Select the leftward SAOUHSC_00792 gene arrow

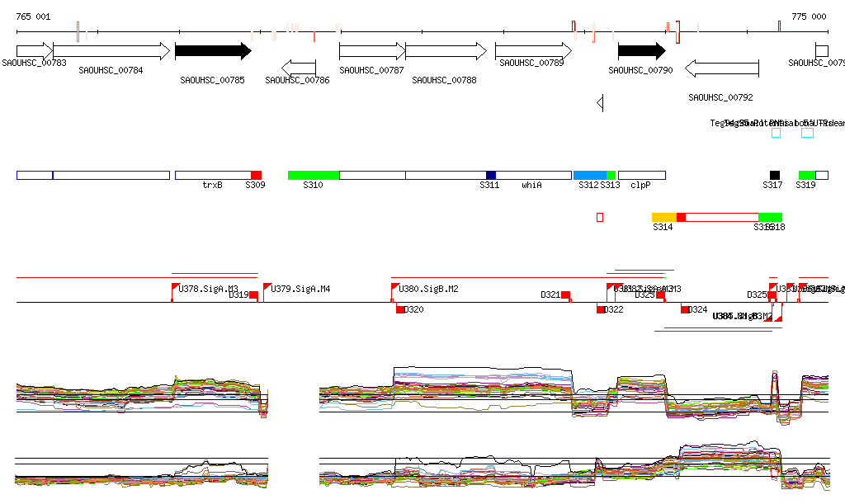(722, 68)
